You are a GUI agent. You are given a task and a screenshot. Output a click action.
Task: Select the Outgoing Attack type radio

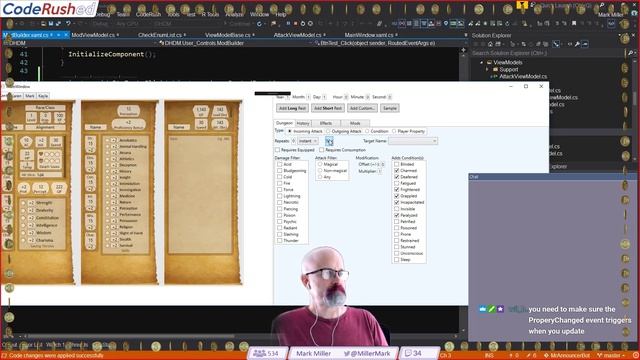click(x=328, y=131)
